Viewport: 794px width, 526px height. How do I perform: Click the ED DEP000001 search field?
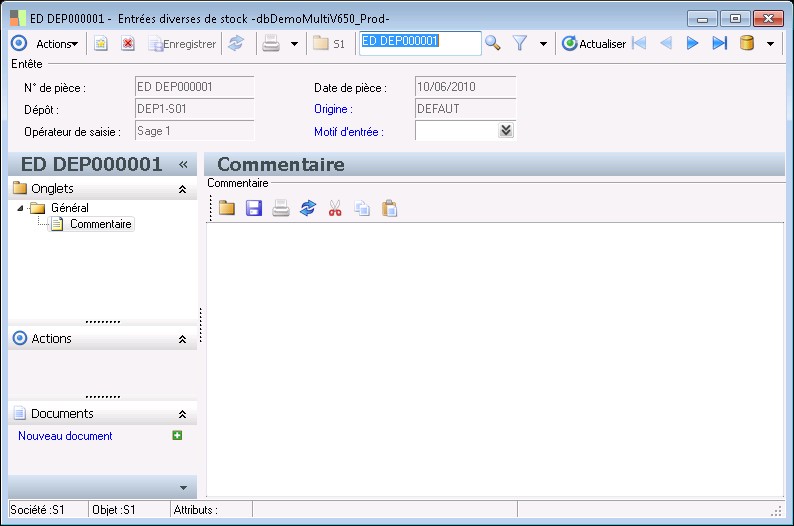420,43
